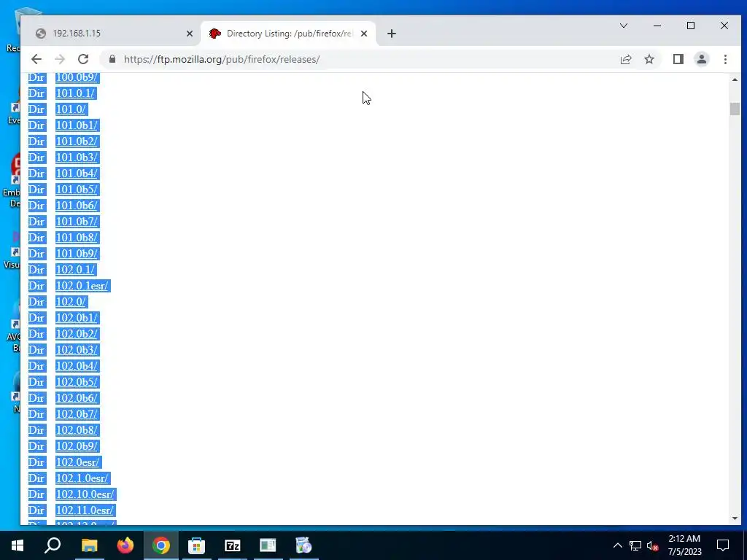Image resolution: width=747 pixels, height=560 pixels.
Task: Open the 102.0.1esr/ directory
Action: coord(82,286)
